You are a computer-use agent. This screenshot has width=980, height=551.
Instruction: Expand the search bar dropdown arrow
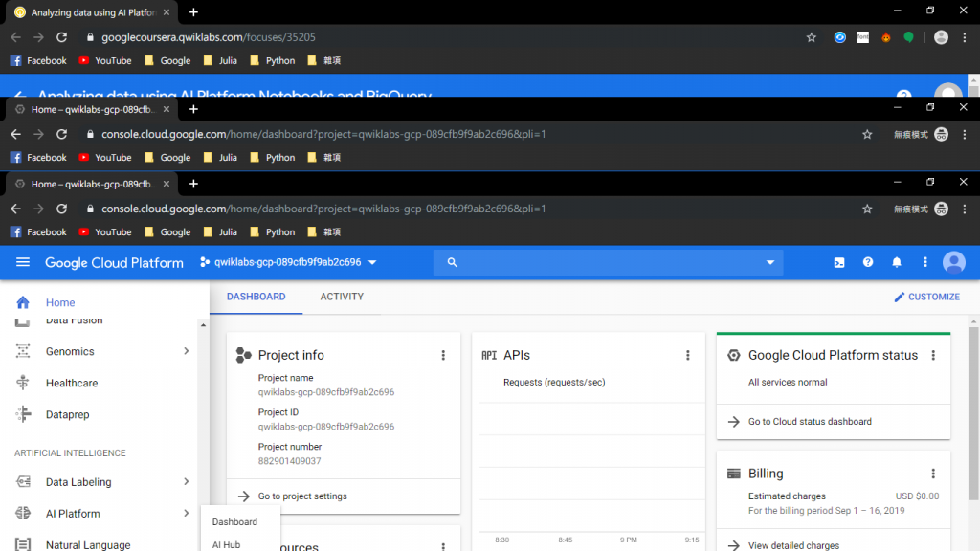point(770,262)
